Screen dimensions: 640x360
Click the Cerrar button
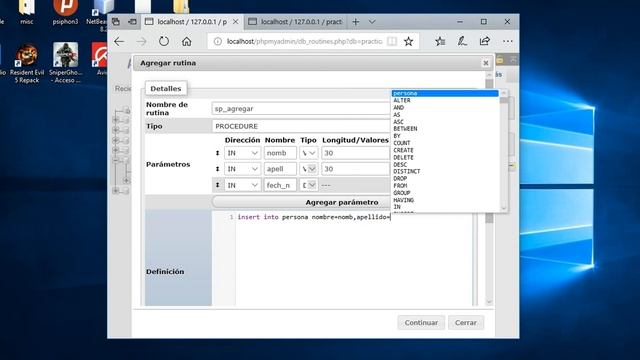(466, 322)
